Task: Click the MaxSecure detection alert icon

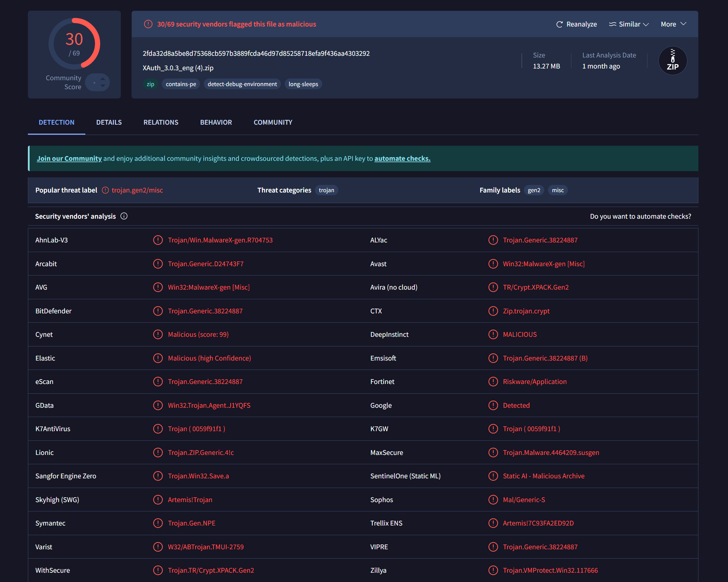Action: (493, 453)
